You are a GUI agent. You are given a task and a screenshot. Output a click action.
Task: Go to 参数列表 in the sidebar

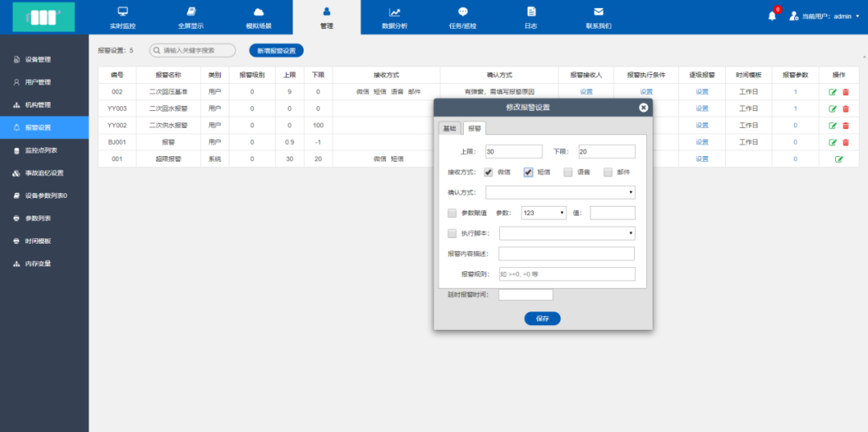coord(44,218)
